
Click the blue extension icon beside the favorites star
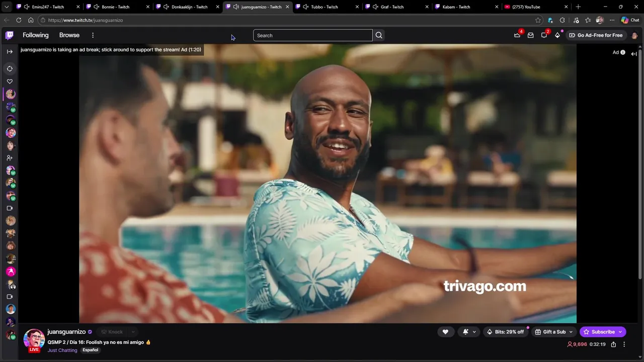(550, 20)
